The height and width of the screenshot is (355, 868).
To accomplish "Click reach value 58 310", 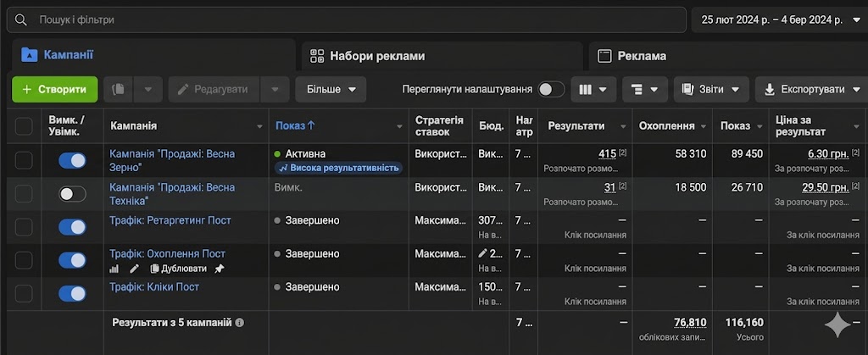I will pos(691,154).
